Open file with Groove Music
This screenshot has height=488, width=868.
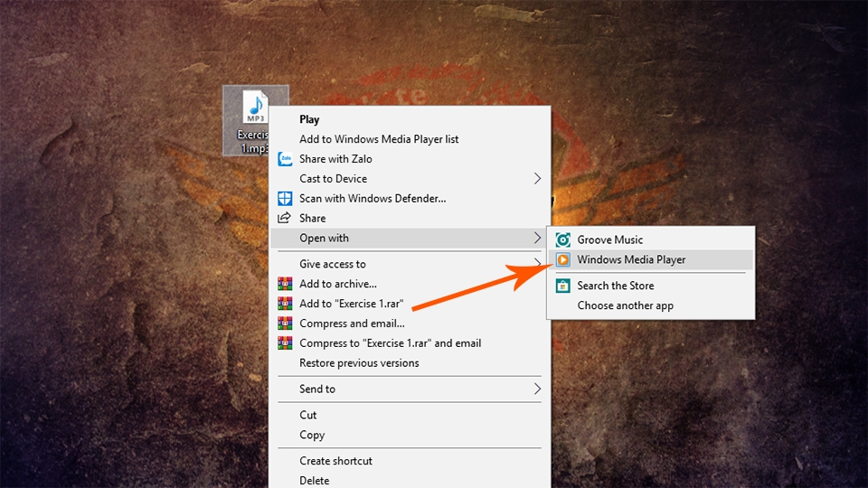(x=650, y=239)
